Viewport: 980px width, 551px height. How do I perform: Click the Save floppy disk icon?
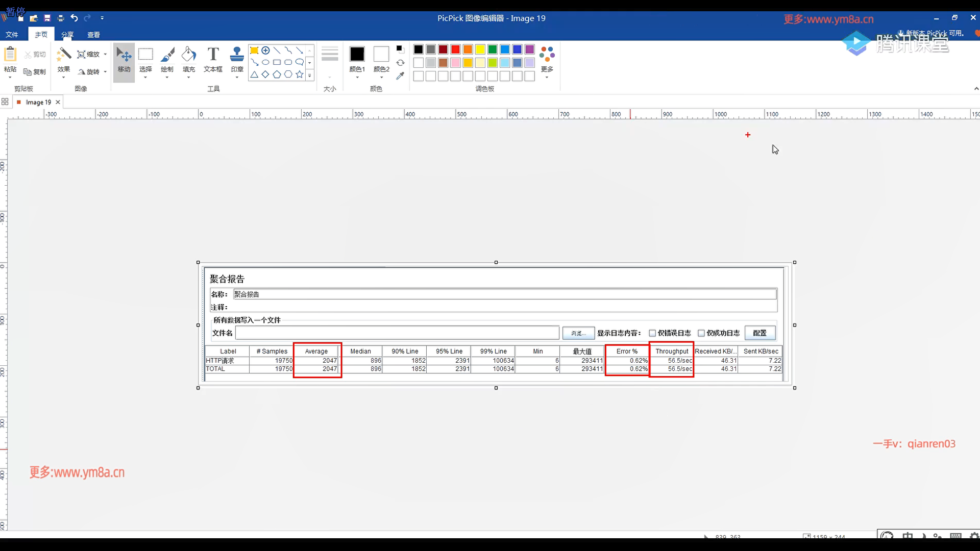pyautogui.click(x=47, y=18)
